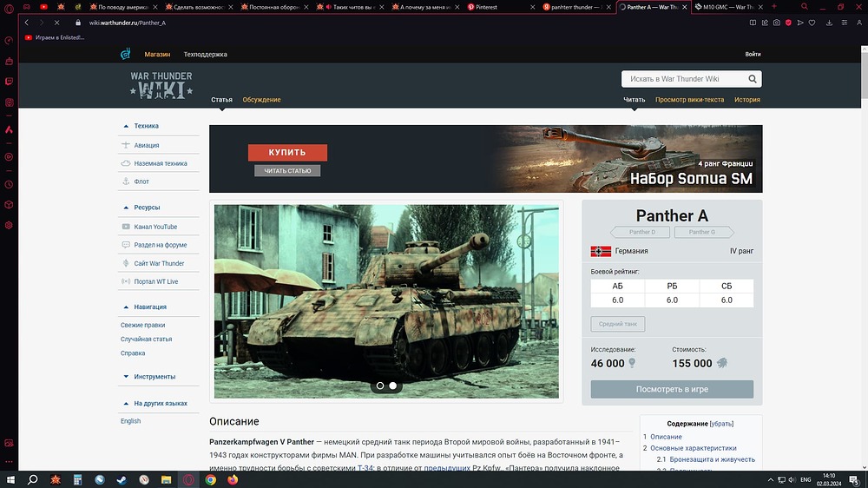The image size is (868, 488).
Task: Switch to the M10 GMC tab
Action: pyautogui.click(x=728, y=7)
